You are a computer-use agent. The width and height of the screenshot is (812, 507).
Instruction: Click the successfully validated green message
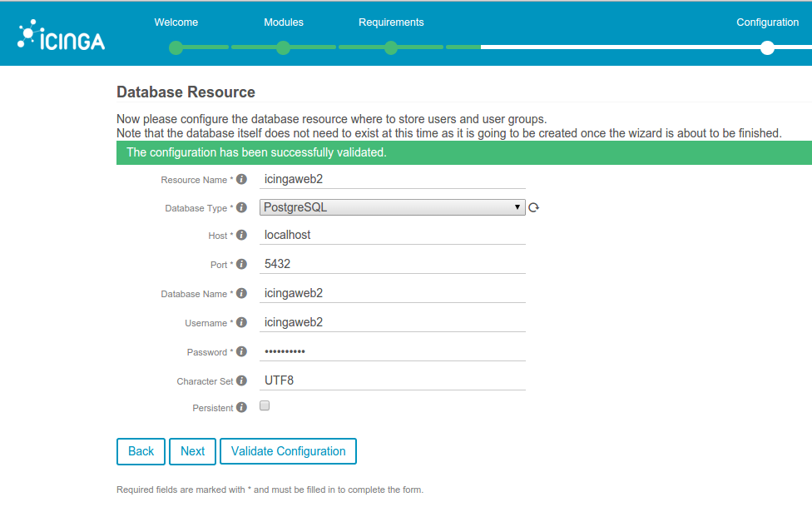pos(464,152)
